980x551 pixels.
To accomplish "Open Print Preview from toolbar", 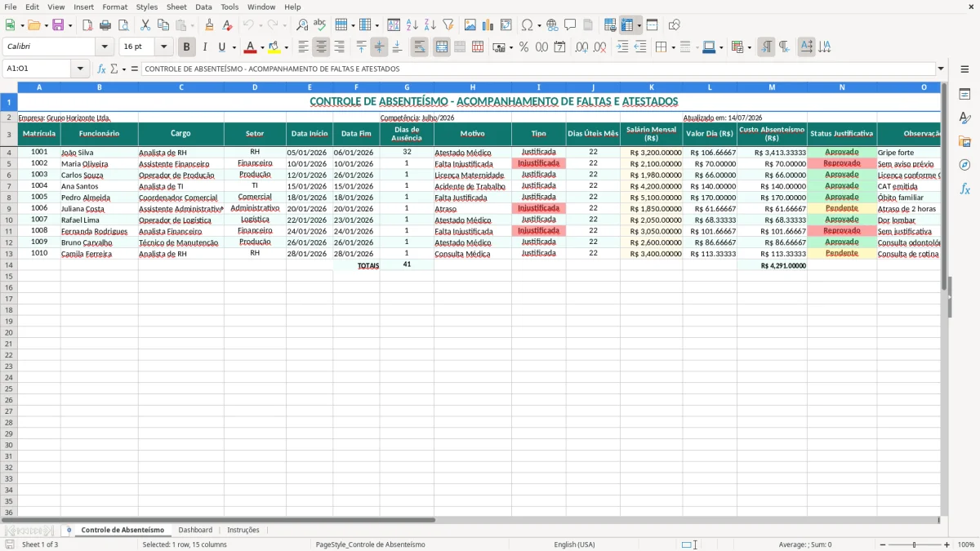I will click(123, 25).
